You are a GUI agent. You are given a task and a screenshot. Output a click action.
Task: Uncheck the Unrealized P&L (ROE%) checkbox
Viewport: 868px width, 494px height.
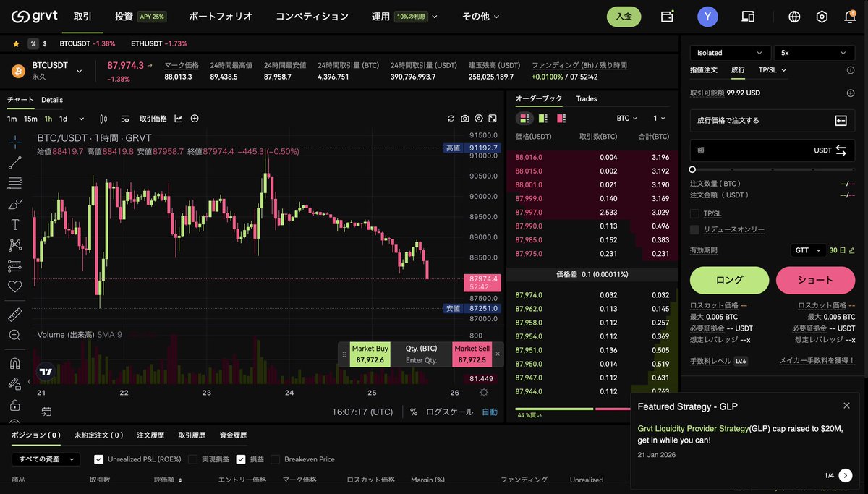pos(99,459)
